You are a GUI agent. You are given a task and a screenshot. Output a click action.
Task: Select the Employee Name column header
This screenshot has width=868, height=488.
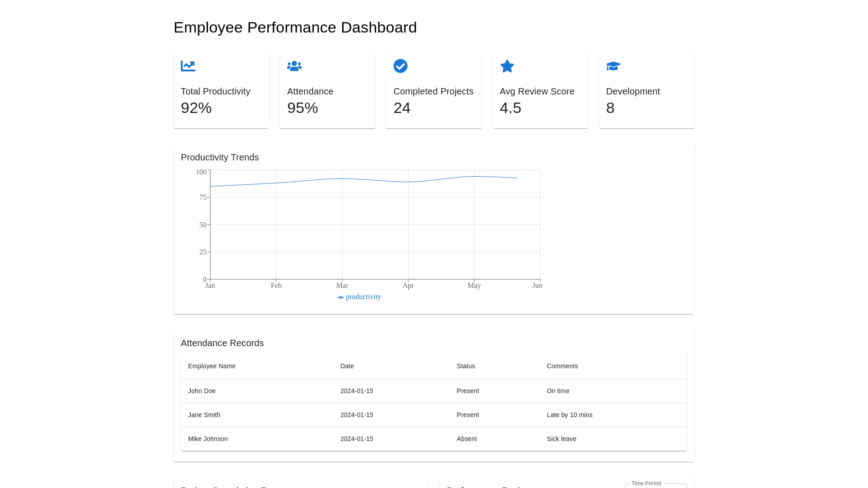click(x=212, y=366)
